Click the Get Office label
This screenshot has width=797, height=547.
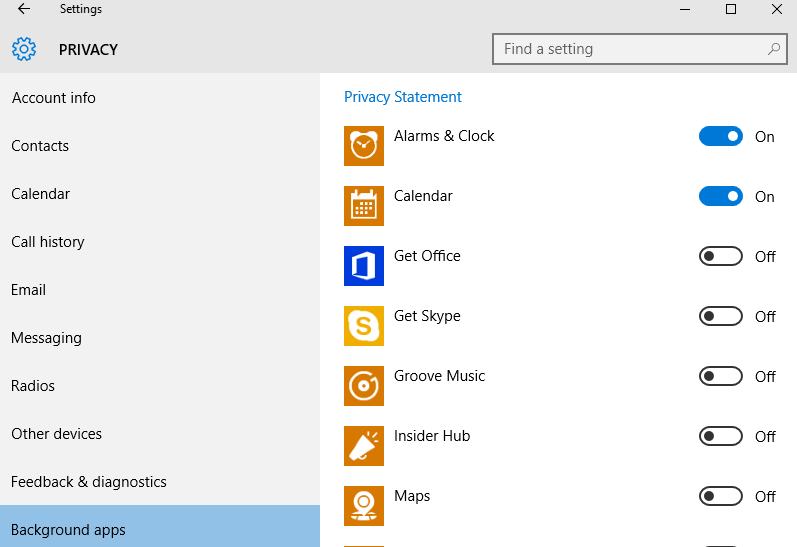pyautogui.click(x=427, y=256)
